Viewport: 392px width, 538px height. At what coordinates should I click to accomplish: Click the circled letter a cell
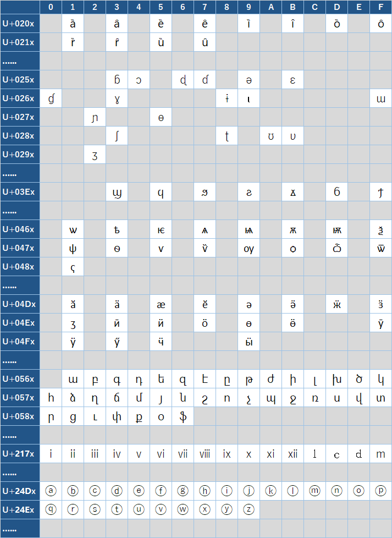click(x=51, y=491)
